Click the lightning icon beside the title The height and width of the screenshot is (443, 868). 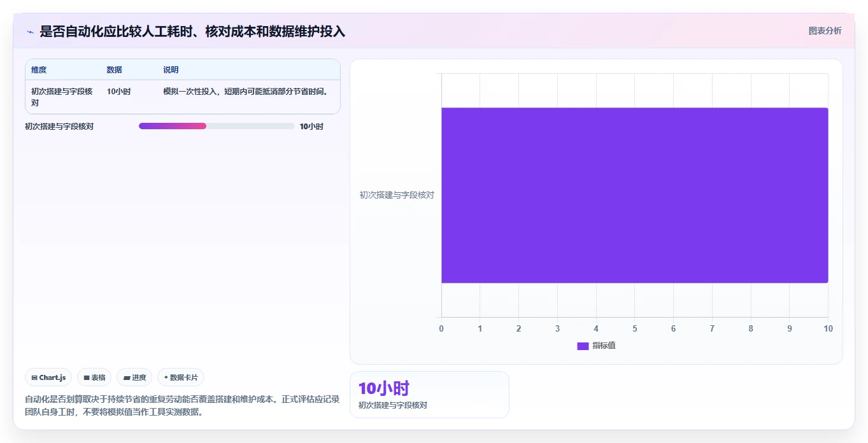point(30,32)
